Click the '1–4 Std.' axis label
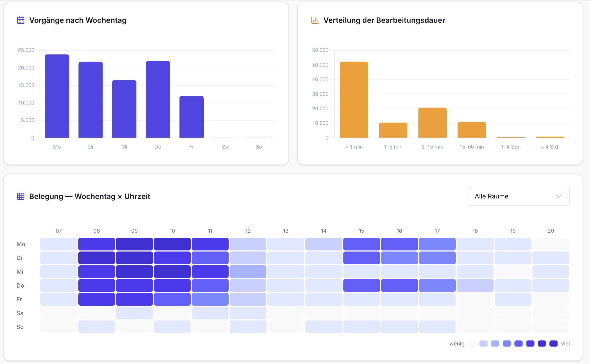 tap(511, 147)
